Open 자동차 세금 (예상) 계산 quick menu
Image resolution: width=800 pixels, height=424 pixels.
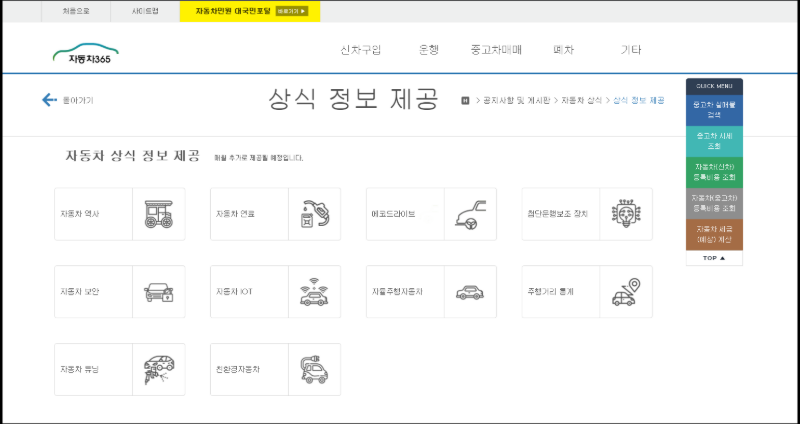click(x=714, y=234)
